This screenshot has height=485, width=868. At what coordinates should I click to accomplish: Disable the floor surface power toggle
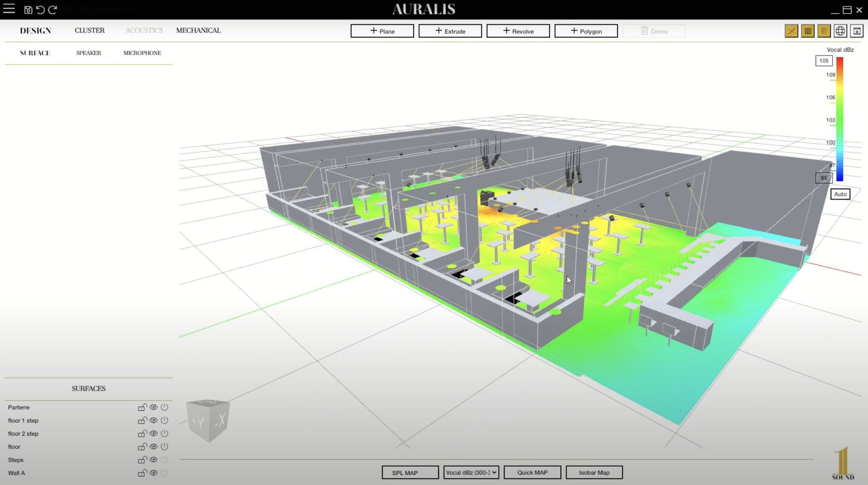click(164, 447)
